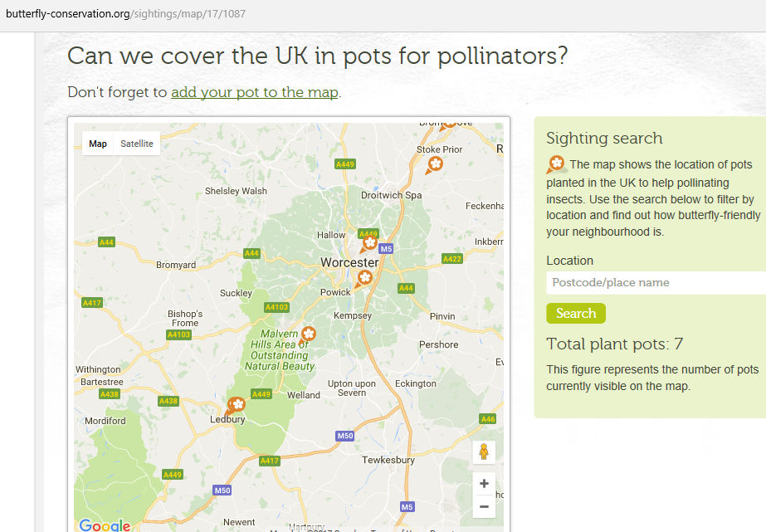Click the Google logo on the map
766x532 pixels.
(105, 525)
